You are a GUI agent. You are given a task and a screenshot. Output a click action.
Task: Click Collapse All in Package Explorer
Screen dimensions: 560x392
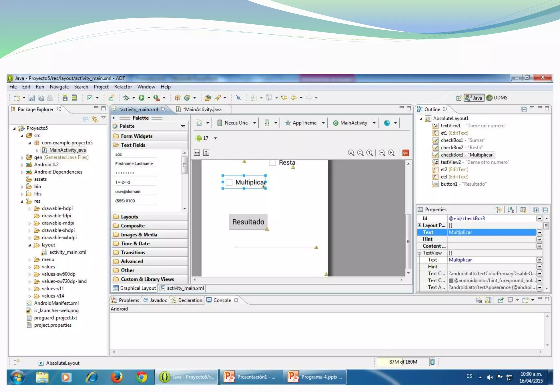tap(86, 119)
